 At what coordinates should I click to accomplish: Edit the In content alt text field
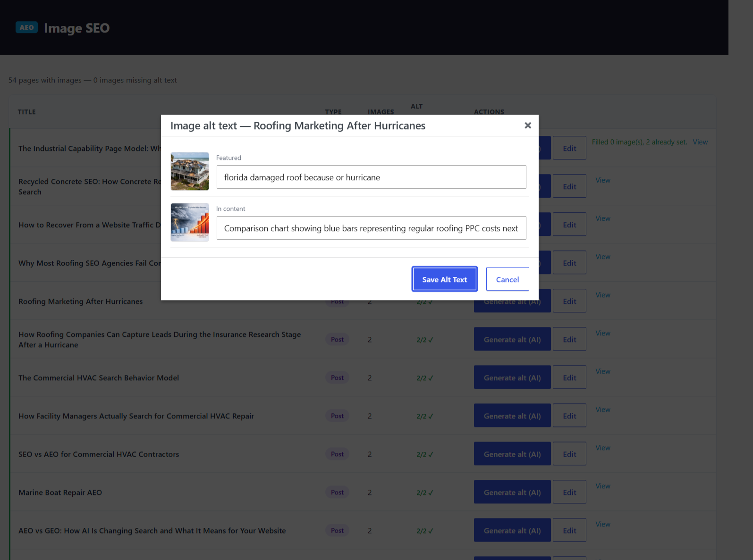371,228
